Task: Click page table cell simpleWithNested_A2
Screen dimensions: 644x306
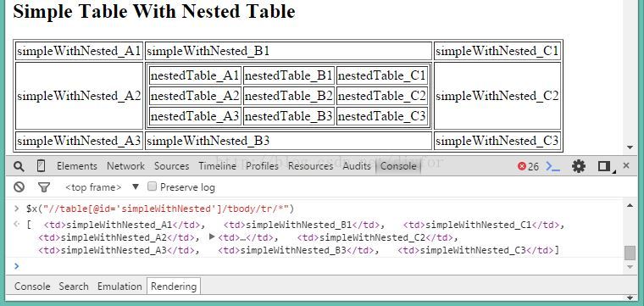Action: (x=79, y=96)
